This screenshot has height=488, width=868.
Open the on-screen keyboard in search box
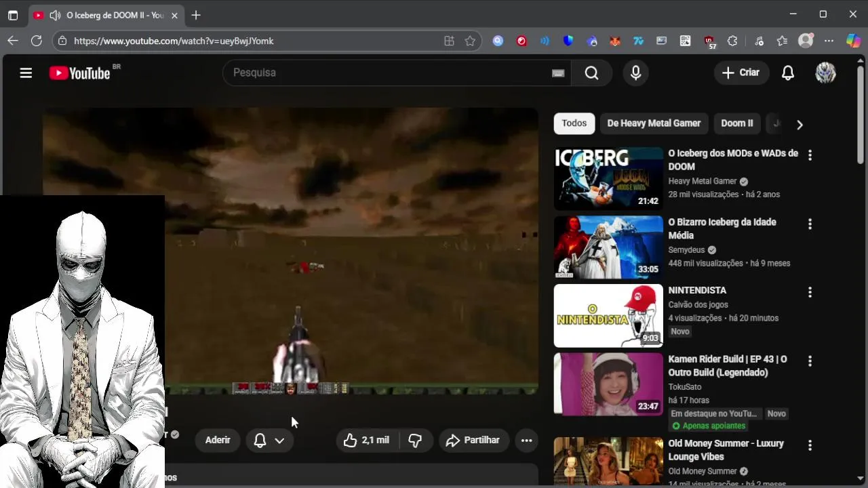(x=558, y=73)
